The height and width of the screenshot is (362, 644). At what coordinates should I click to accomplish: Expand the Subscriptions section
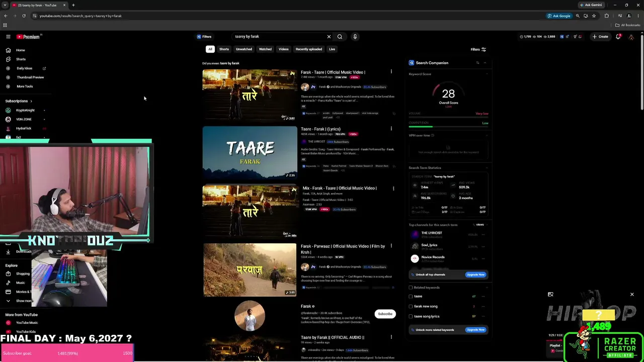pos(19,101)
